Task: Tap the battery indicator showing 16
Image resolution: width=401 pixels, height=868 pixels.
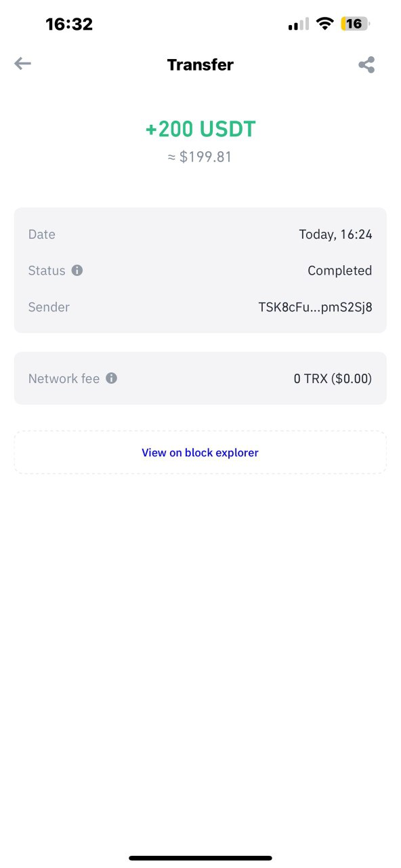Action: (x=356, y=24)
